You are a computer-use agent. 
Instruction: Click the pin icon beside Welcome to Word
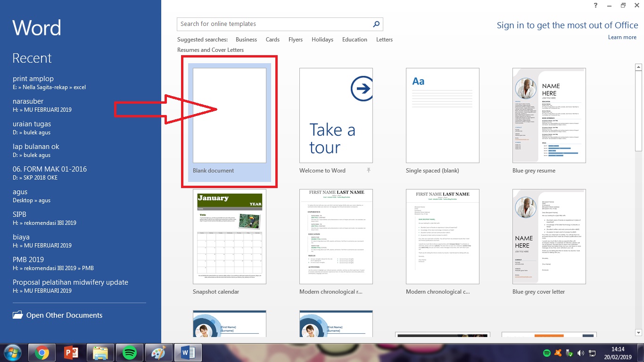point(369,170)
